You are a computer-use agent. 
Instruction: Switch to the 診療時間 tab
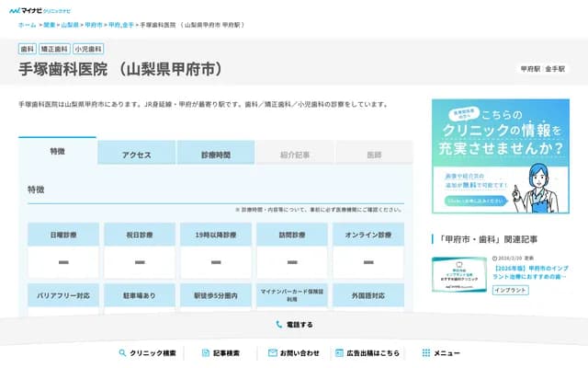(x=216, y=155)
